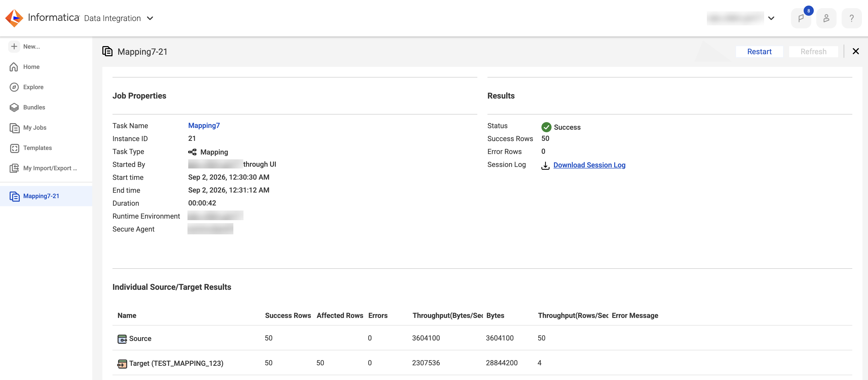Select Target throughput value 2307536
Screen dimensions: 868x380
pyautogui.click(x=426, y=363)
